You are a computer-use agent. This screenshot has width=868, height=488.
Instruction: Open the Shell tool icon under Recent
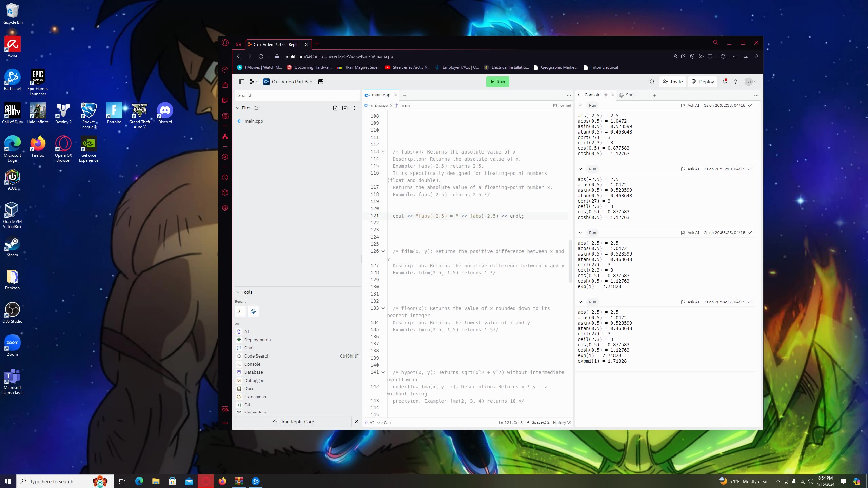pos(253,311)
